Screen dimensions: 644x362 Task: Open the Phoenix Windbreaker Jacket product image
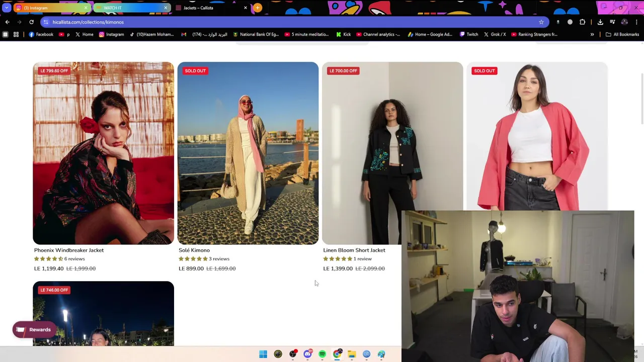(103, 153)
